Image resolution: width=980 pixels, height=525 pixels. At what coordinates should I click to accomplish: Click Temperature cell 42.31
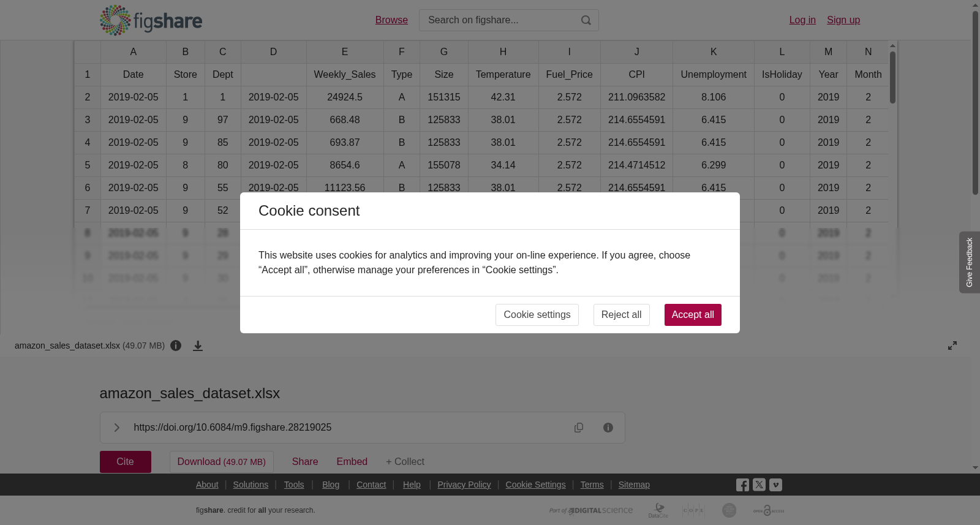503,97
